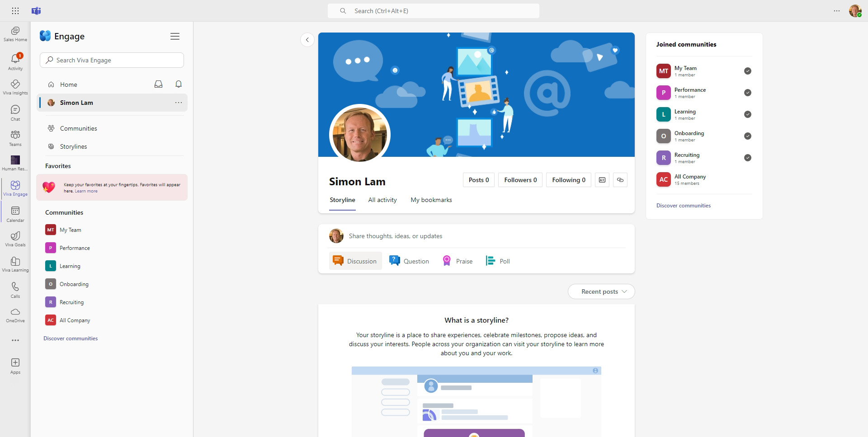Click the Posts 0 button
The width and height of the screenshot is (868, 437).
pos(479,180)
